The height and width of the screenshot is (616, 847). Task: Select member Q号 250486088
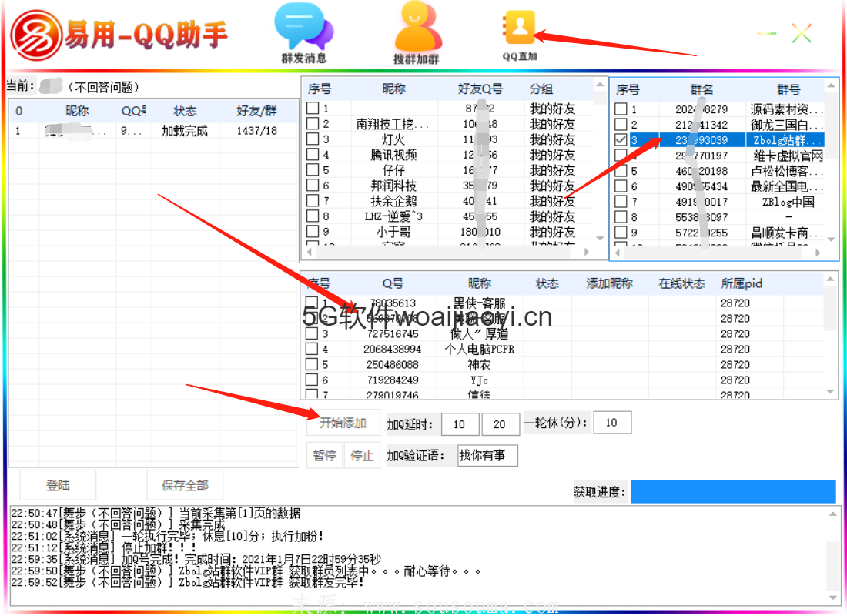pos(392,365)
